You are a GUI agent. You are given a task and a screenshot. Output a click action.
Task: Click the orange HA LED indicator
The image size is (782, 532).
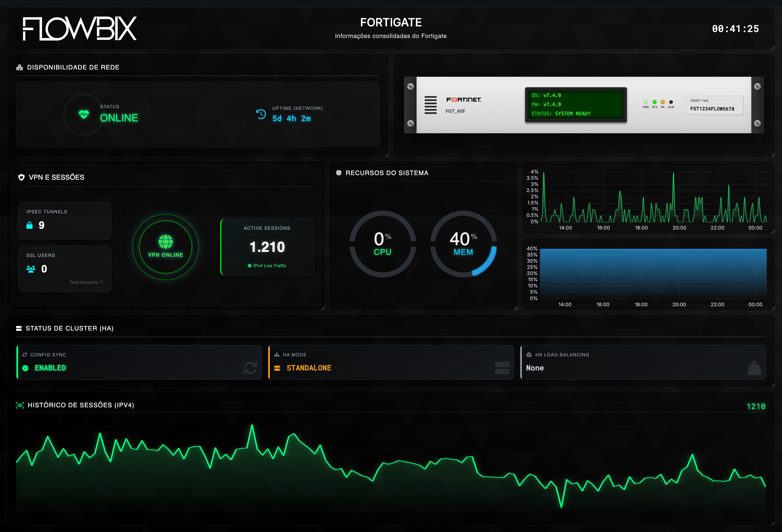click(662, 102)
